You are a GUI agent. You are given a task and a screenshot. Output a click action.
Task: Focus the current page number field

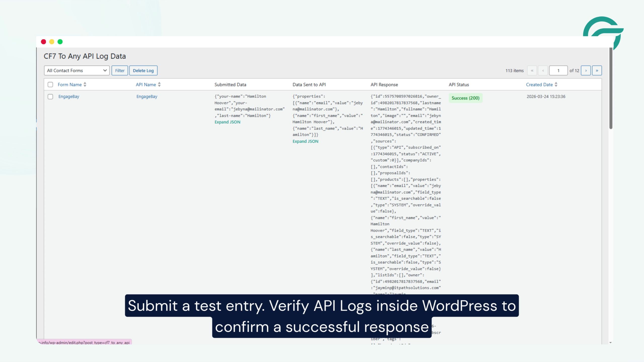click(558, 71)
